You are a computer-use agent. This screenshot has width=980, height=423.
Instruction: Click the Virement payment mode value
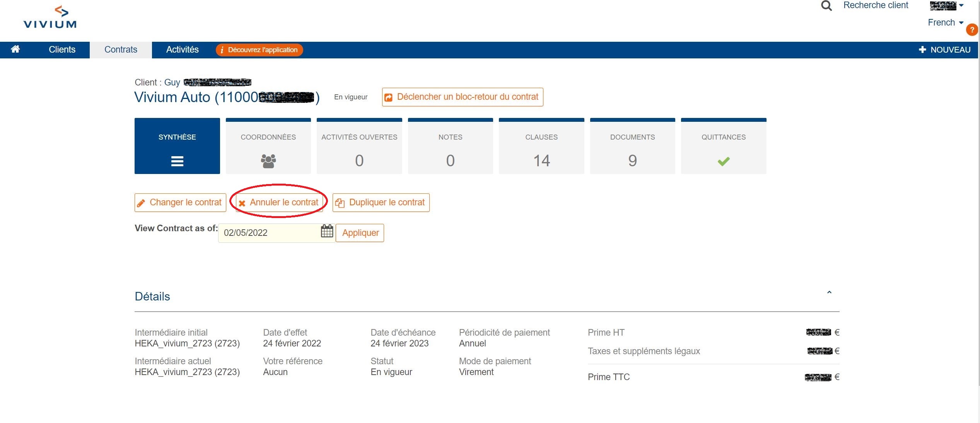476,372
